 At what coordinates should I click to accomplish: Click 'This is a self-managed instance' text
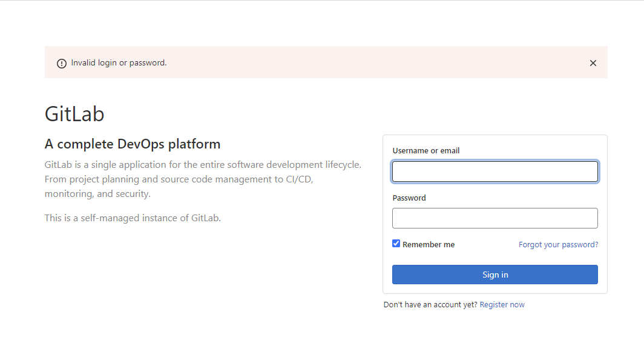point(133,218)
